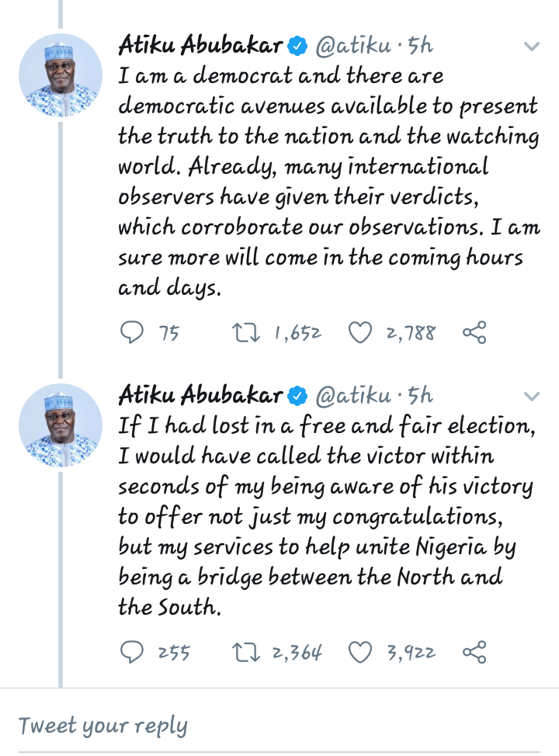The image size is (559, 756).
Task: Expand options chevron on the second tweet
Action: coord(531,397)
